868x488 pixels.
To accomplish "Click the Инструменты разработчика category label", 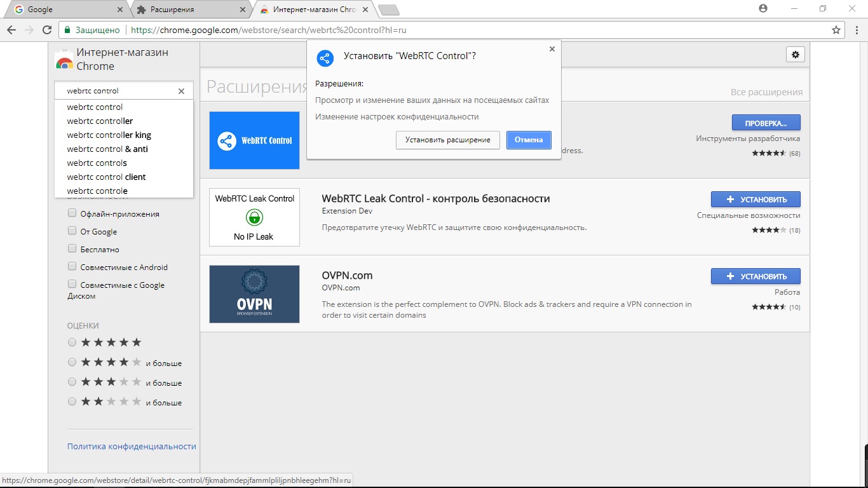I will point(748,139).
